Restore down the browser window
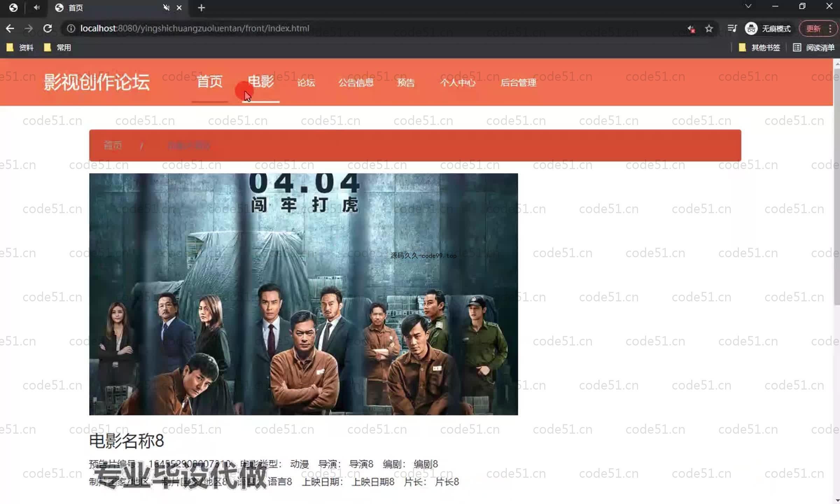Viewport: 840px width, 504px height. point(802,6)
